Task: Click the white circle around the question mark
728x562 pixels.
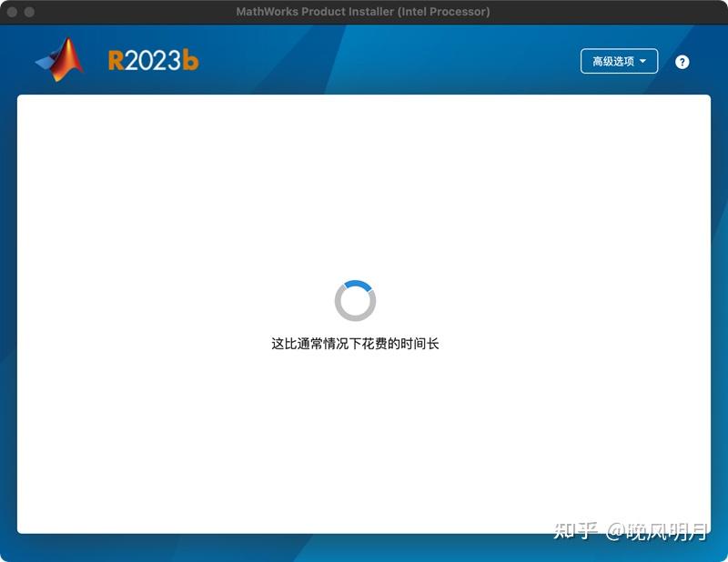Action: 682,61
